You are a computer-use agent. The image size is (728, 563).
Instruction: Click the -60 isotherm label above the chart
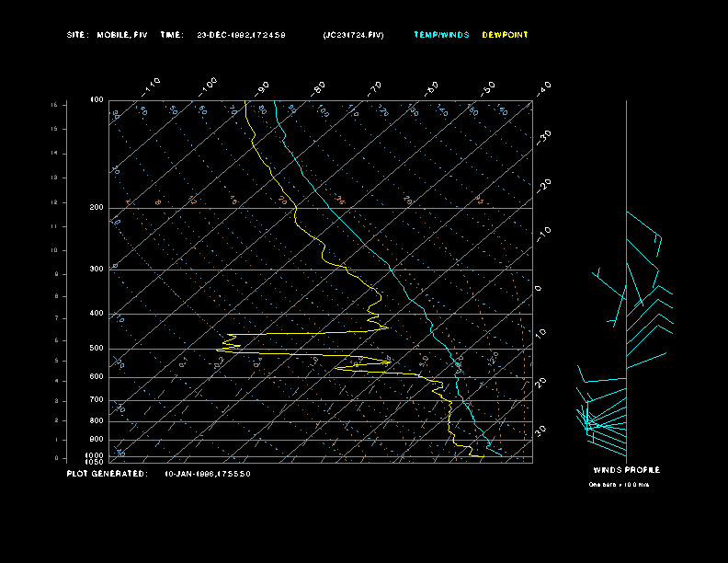(x=431, y=88)
